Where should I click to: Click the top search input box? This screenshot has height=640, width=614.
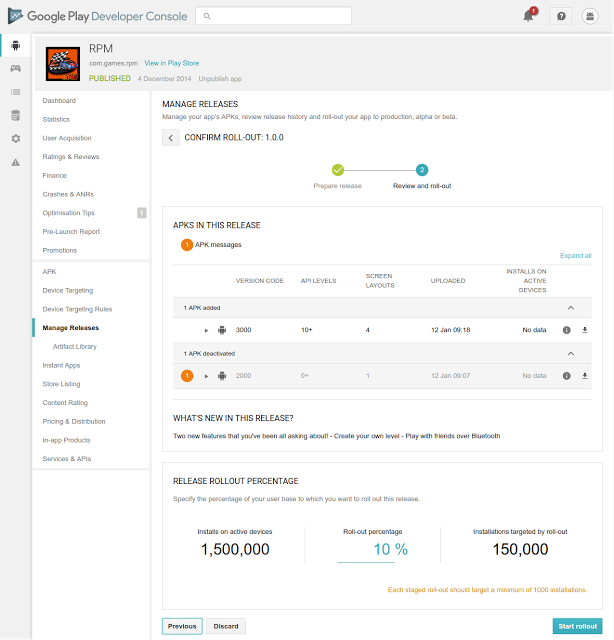tap(274, 16)
